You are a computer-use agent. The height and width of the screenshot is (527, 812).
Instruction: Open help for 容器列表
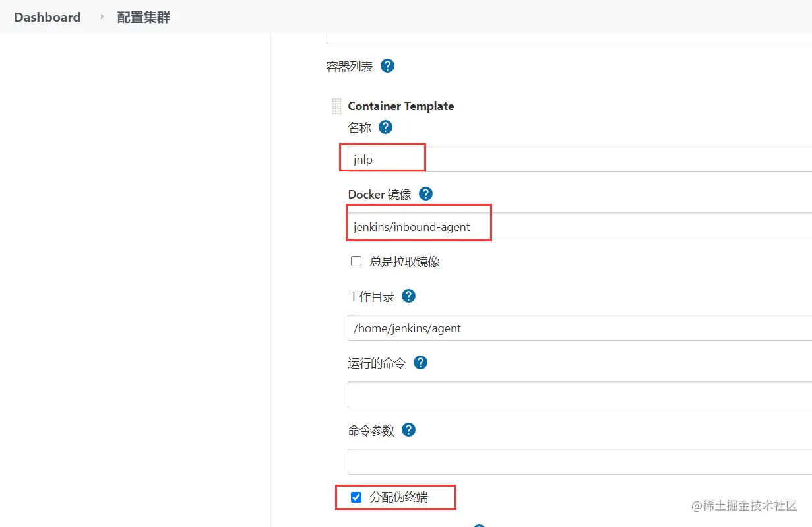pyautogui.click(x=388, y=66)
